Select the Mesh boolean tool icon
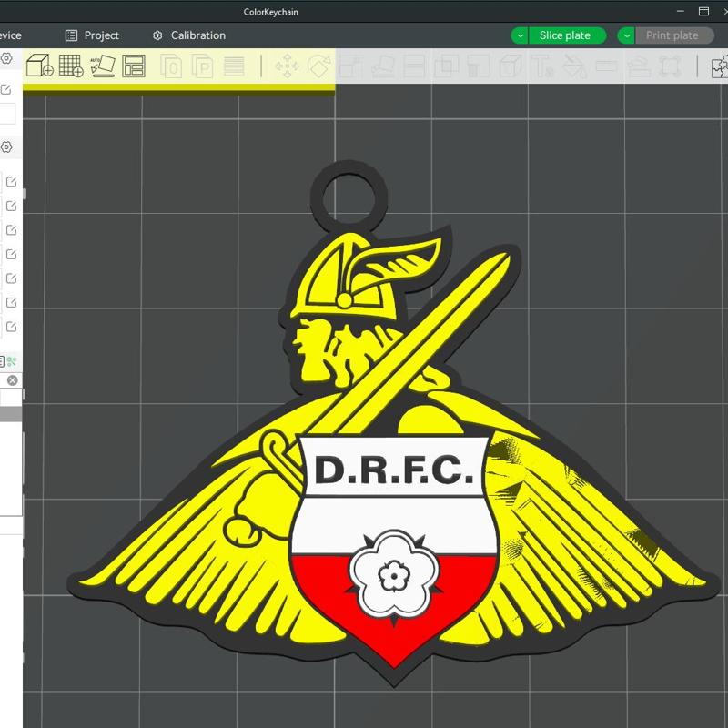 [447, 66]
